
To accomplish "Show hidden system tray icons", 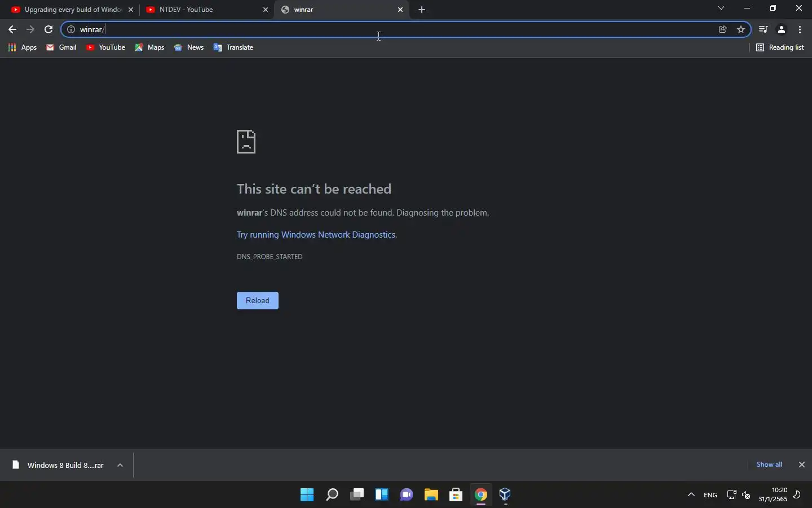I will coord(691,496).
